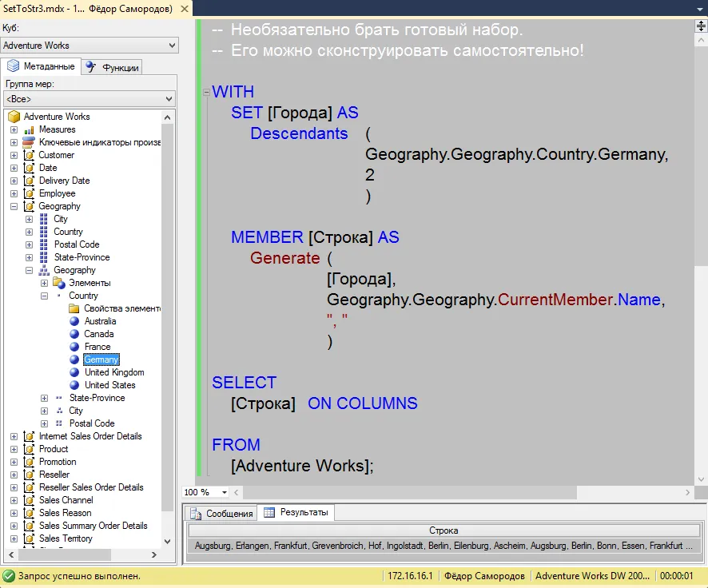Image resolution: width=708 pixels, height=588 pixels.
Task: Click the Adventure Works DW 200... status entry
Action: click(592, 576)
